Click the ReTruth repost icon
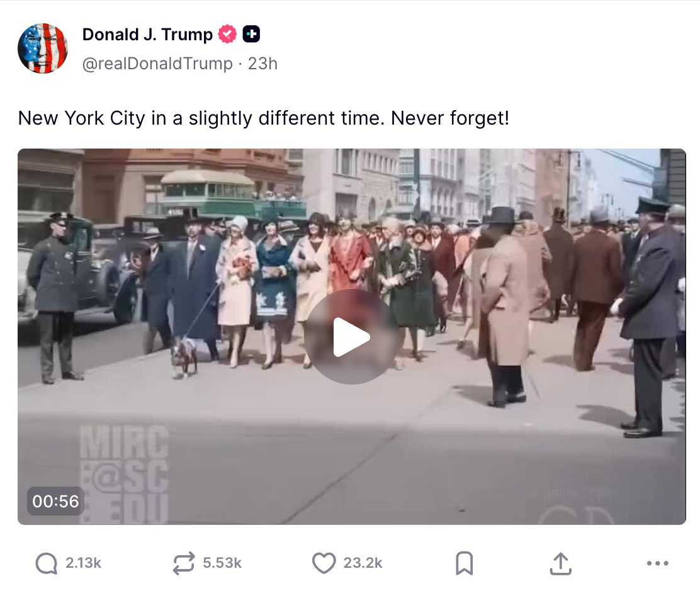Image resolution: width=700 pixels, height=598 pixels. click(184, 563)
